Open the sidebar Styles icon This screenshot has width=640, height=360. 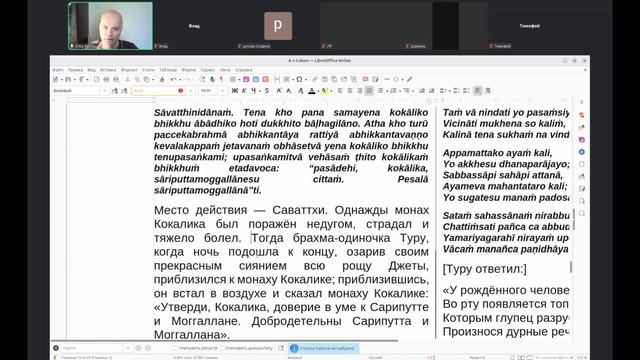tap(582, 127)
